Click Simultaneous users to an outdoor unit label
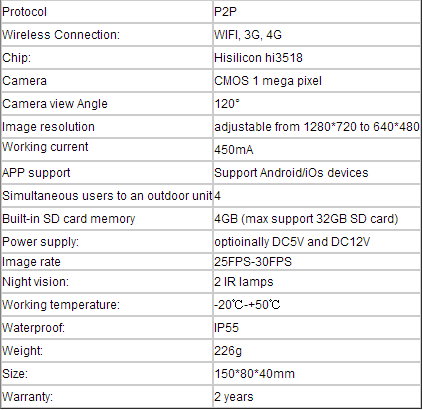This screenshot has width=423, height=410. pyautogui.click(x=107, y=196)
